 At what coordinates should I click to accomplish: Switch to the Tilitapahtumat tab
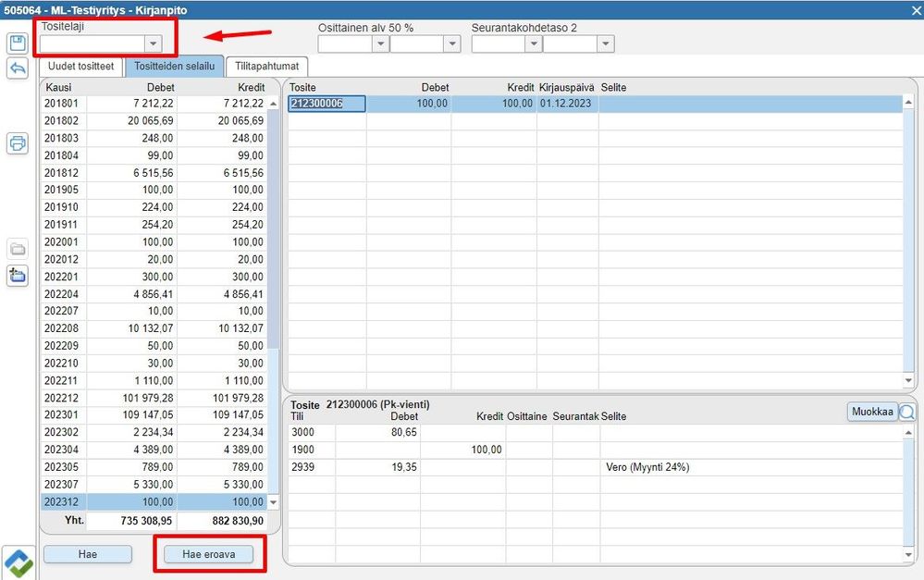coord(266,67)
